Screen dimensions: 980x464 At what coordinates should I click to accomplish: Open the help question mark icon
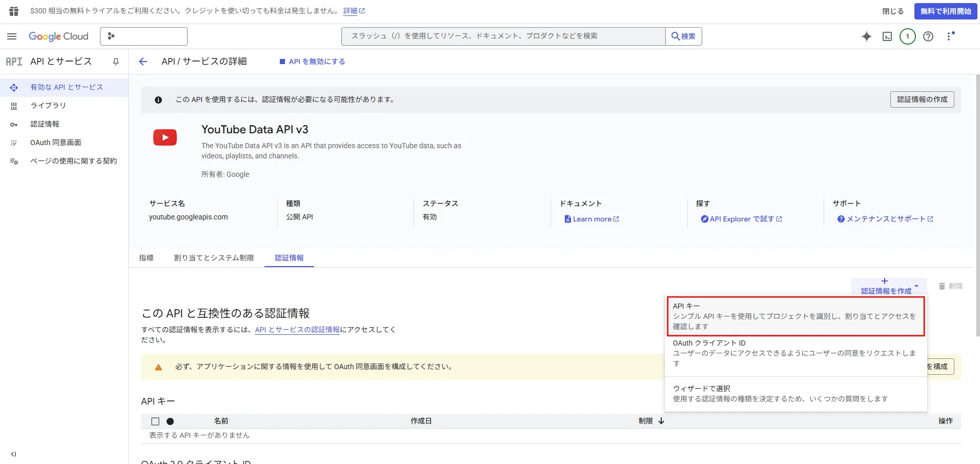click(x=928, y=36)
